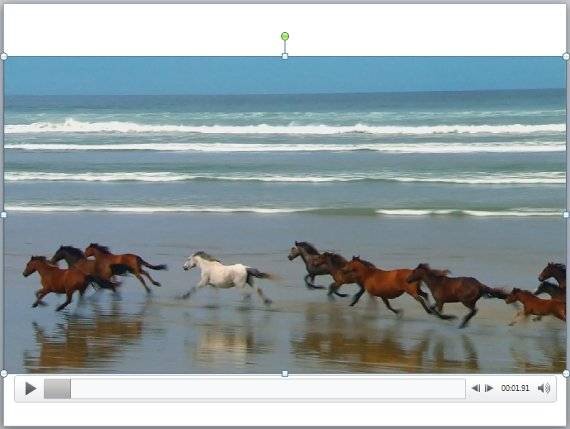Image resolution: width=570 pixels, height=429 pixels.
Task: Click the right middle sizing handle
Action: (x=566, y=215)
